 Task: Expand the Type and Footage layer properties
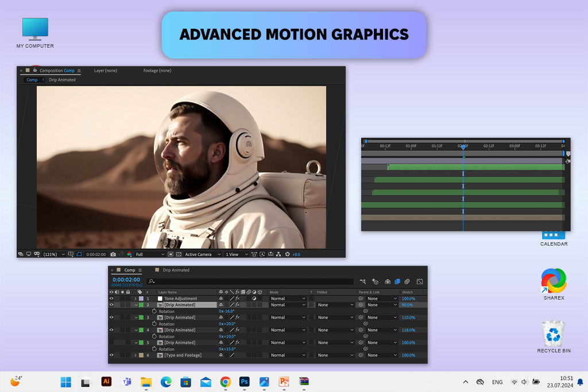tap(136, 355)
